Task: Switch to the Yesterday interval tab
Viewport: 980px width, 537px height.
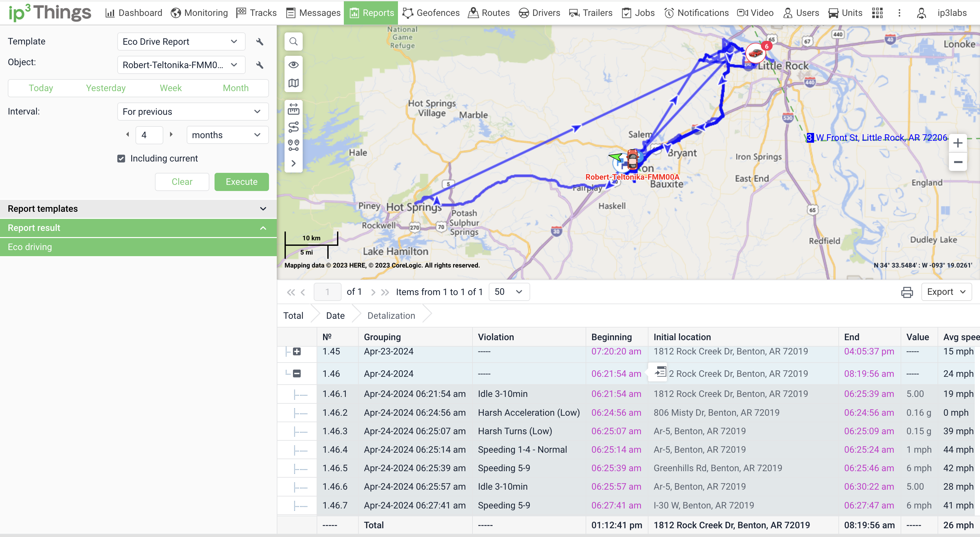Action: pyautogui.click(x=105, y=88)
